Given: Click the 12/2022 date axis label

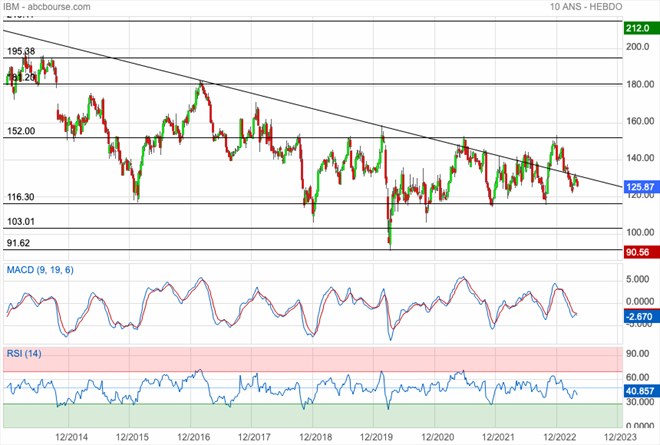Looking at the screenshot, I should coord(559,437).
